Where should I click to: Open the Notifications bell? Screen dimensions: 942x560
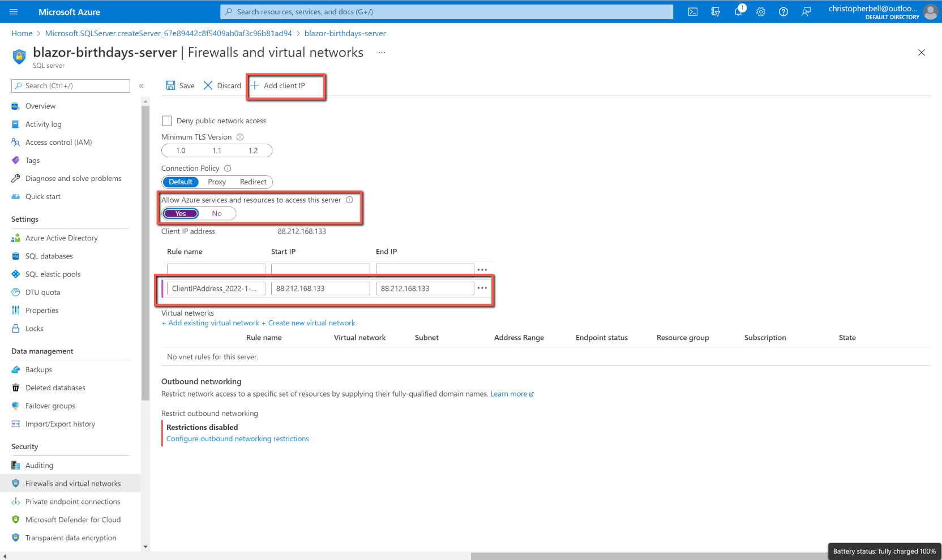click(x=738, y=11)
